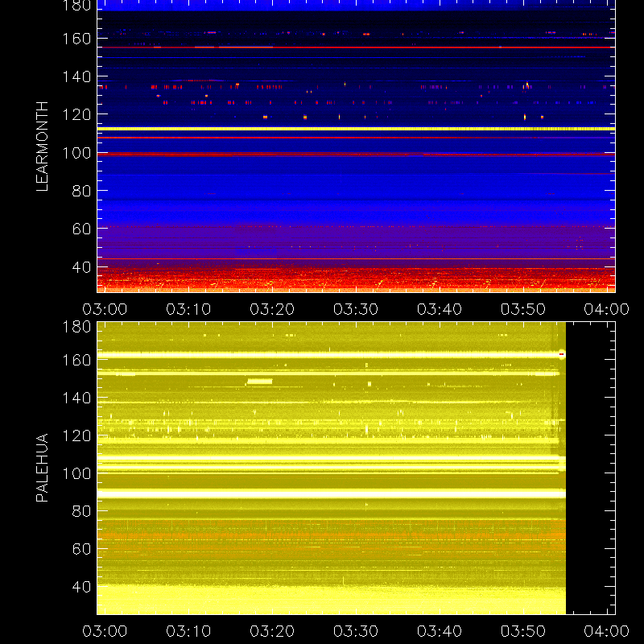Pick the 140 frequency label on Palehua plot

click(76, 398)
